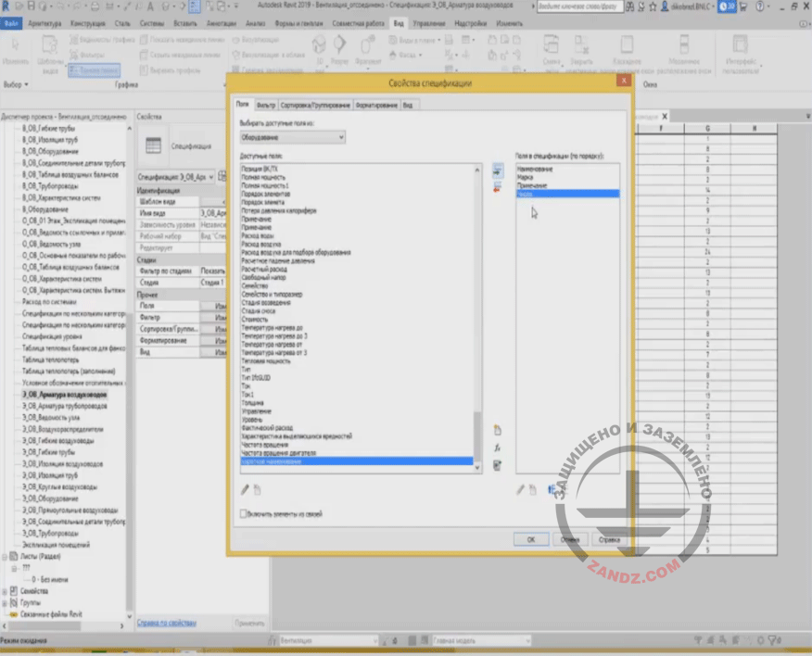Open the 'Сортировка/Группирование' tab
This screenshot has width=812, height=656.
pyautogui.click(x=315, y=106)
